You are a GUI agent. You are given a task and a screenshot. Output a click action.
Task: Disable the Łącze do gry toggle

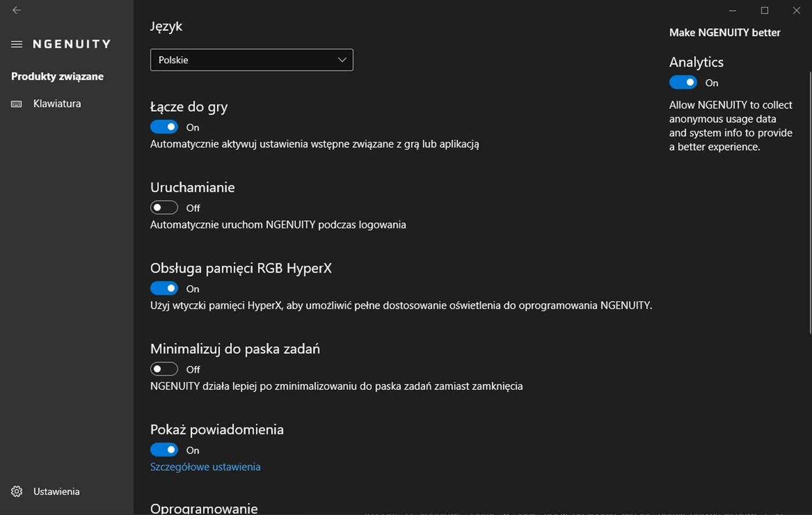(164, 127)
